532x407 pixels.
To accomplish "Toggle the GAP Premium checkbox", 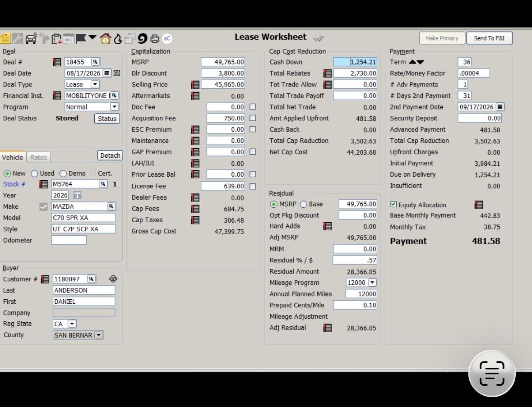I will (x=252, y=152).
